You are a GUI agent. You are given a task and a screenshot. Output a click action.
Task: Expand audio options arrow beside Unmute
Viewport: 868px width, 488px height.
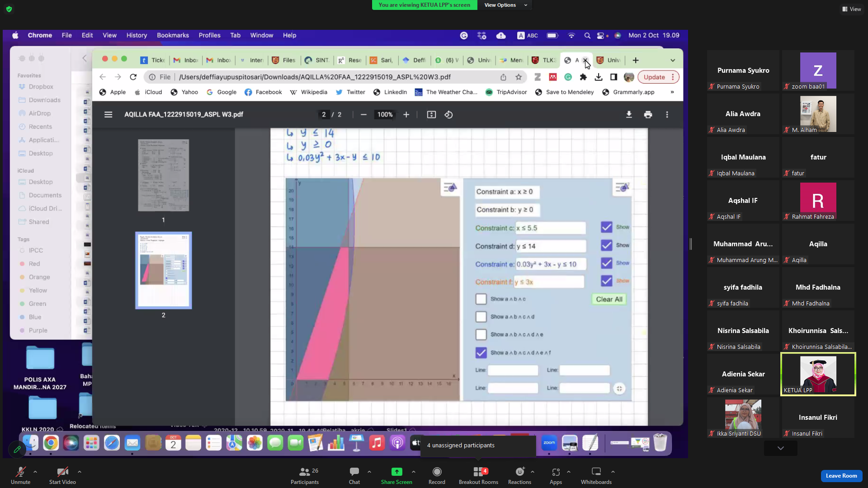[35, 472]
